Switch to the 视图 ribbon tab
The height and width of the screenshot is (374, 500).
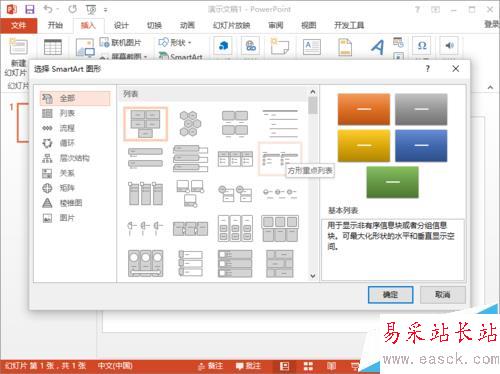point(309,25)
